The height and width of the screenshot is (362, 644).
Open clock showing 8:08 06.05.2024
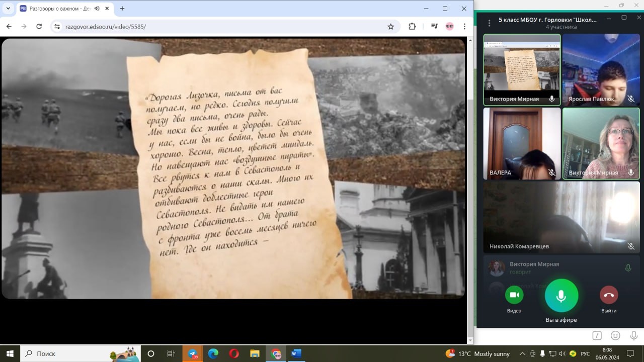point(607,353)
